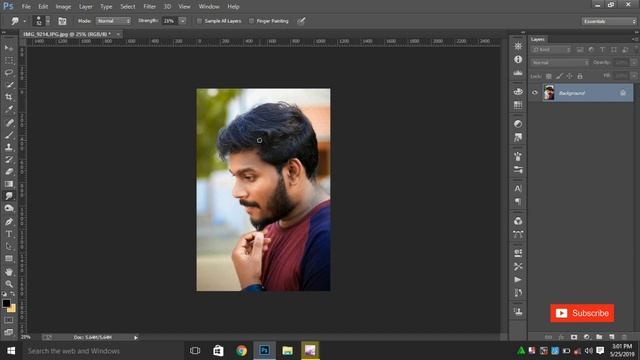Select the History Brush tool
This screenshot has height=360, width=640.
pyautogui.click(x=9, y=159)
